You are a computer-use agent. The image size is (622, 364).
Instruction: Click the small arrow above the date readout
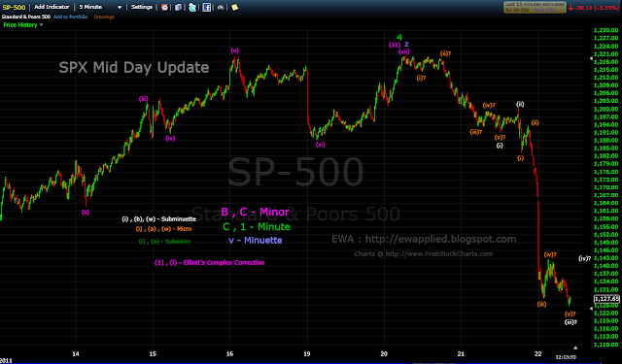[x=575, y=347]
